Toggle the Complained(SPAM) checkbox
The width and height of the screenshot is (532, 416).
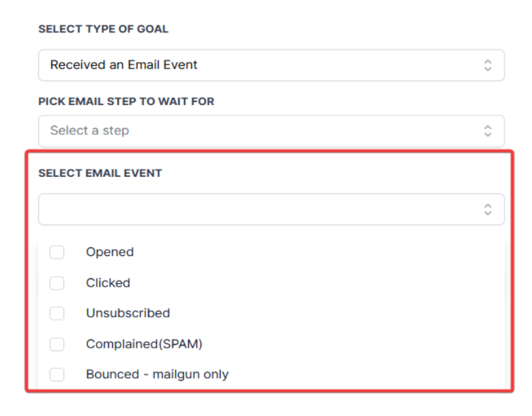coord(57,344)
